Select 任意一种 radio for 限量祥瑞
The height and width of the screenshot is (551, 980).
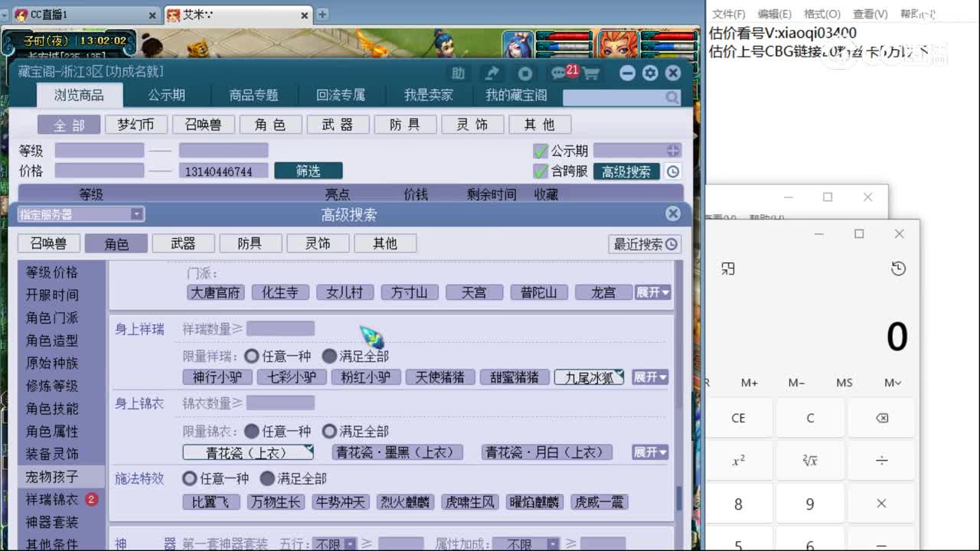click(x=251, y=355)
